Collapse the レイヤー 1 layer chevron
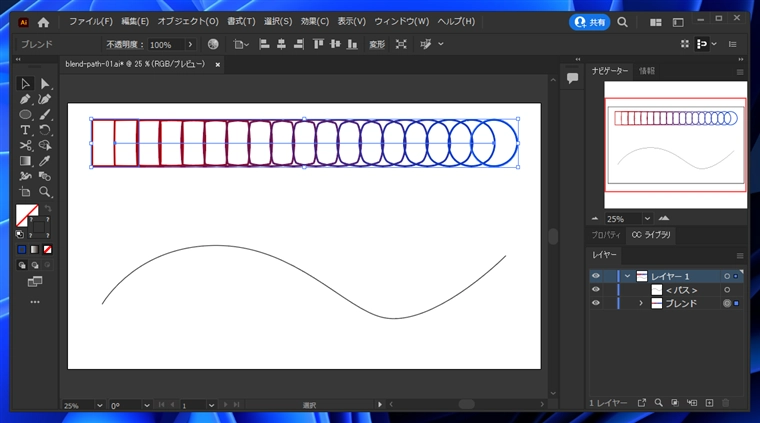 point(628,276)
